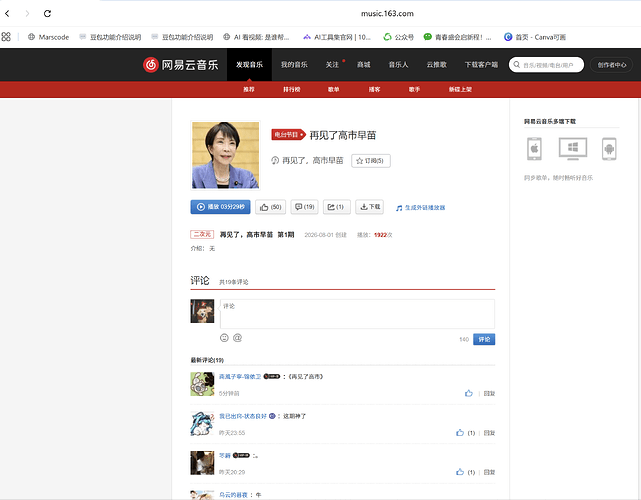Screen dimensions: 641x500
Task: Open comments via the (19) comment button
Action: coord(305,207)
